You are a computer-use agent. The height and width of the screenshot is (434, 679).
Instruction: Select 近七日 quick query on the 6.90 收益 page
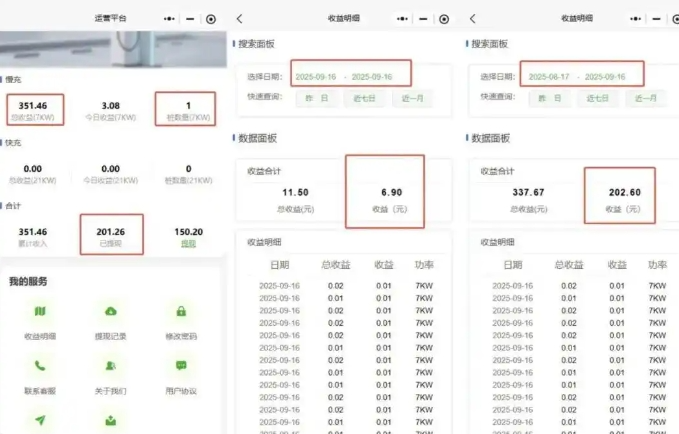tap(362, 98)
